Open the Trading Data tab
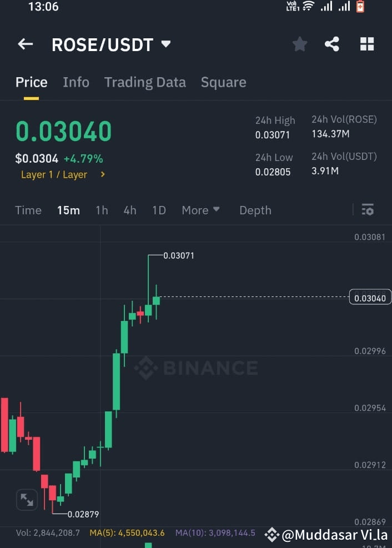 (145, 83)
